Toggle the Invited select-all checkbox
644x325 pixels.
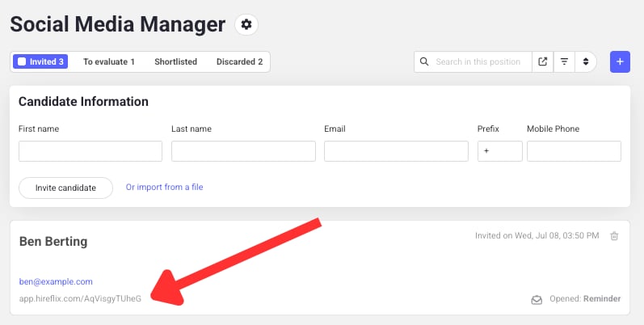[22, 61]
